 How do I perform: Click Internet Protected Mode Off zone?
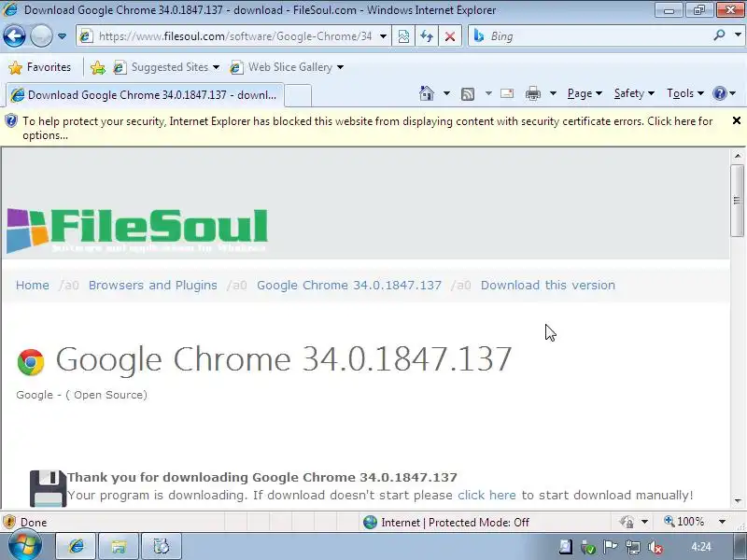click(x=446, y=523)
